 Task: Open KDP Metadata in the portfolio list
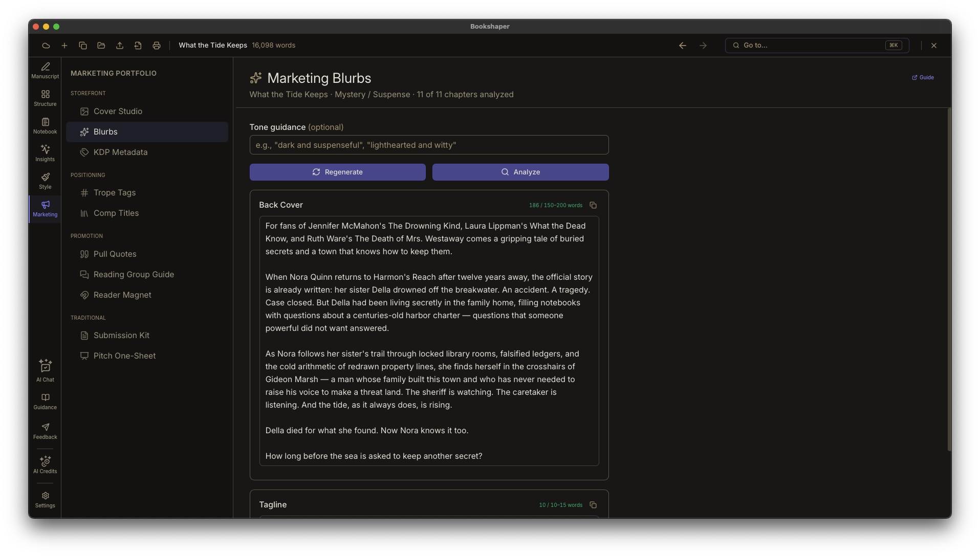click(x=147, y=152)
